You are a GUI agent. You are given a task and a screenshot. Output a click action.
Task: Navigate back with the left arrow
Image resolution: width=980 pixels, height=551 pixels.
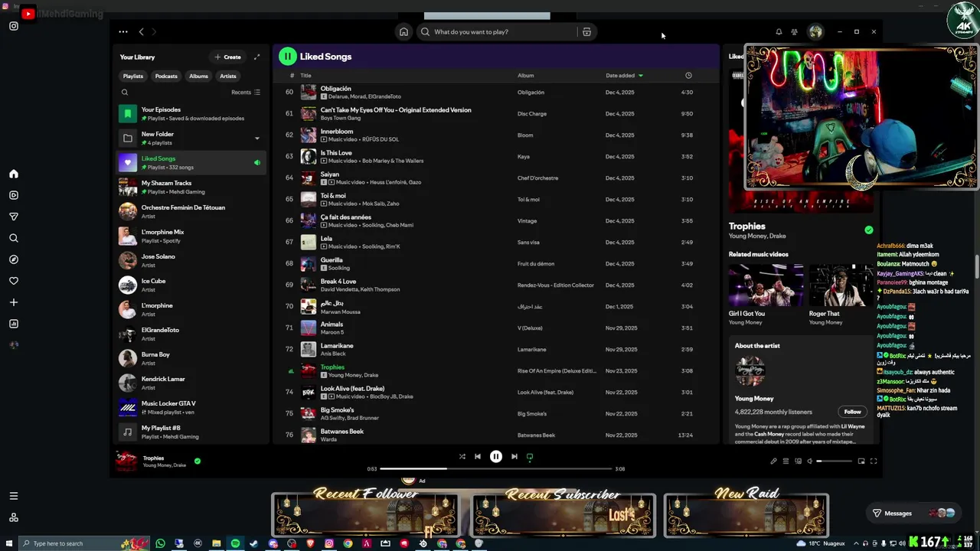(x=141, y=32)
